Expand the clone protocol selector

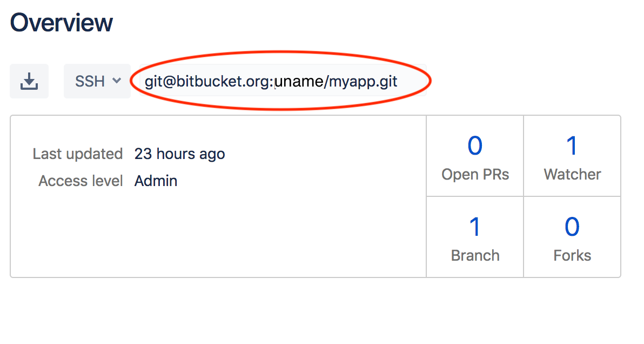point(97,81)
